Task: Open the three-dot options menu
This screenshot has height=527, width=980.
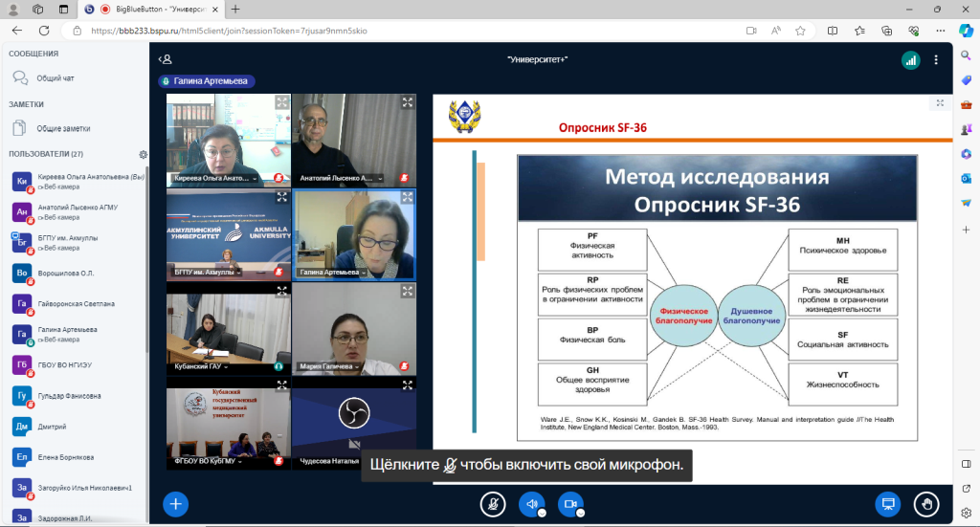Action: click(937, 59)
